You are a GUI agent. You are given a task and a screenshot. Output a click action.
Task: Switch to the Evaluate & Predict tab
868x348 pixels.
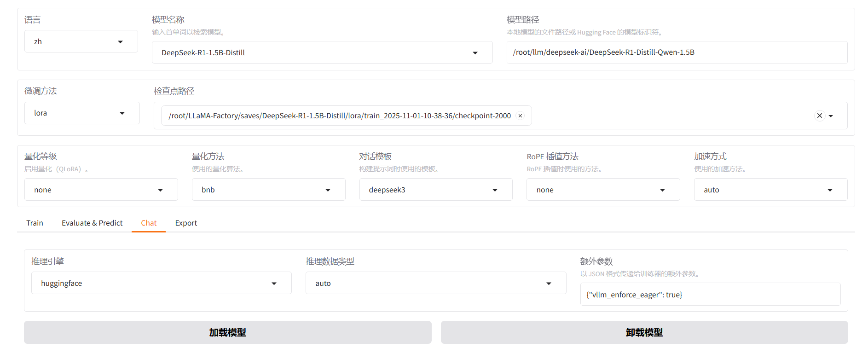pyautogui.click(x=92, y=223)
